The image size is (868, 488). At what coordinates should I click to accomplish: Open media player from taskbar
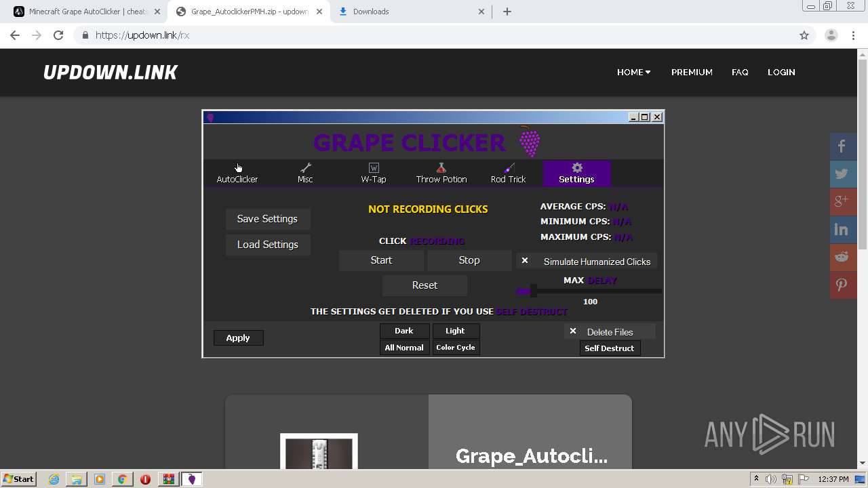99,479
